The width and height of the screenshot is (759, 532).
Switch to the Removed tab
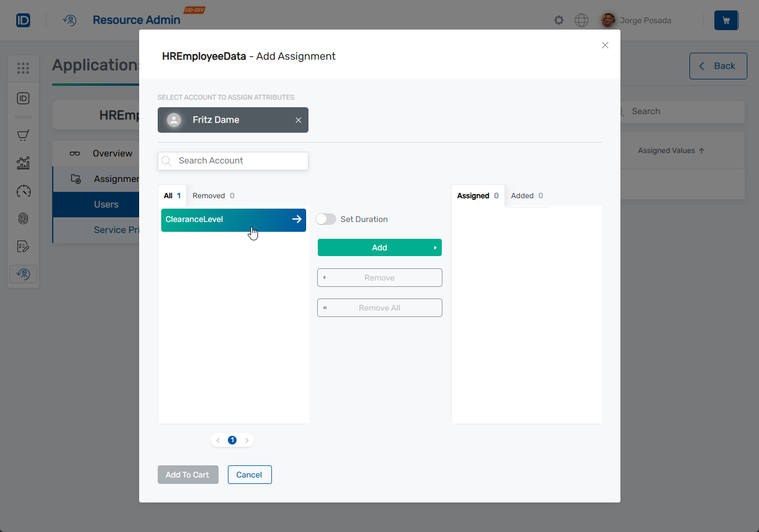pyautogui.click(x=213, y=196)
